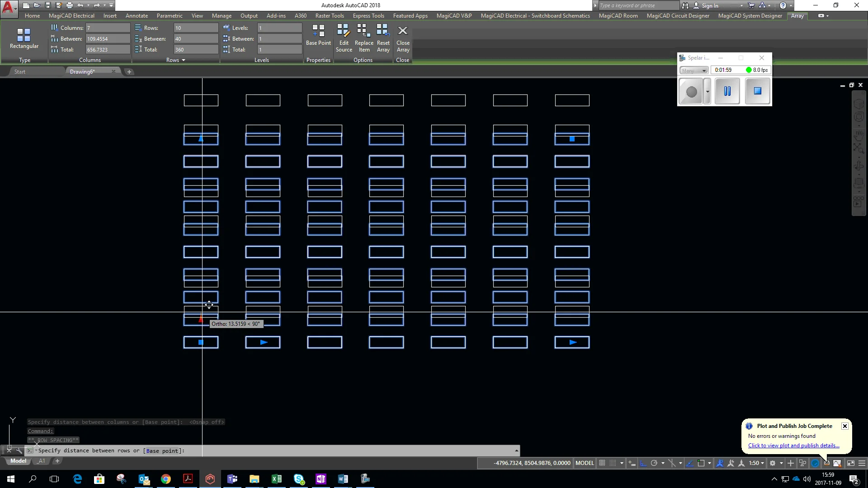This screenshot has width=868, height=488.
Task: Toggle Ortho mode in the status bar
Action: click(x=644, y=463)
